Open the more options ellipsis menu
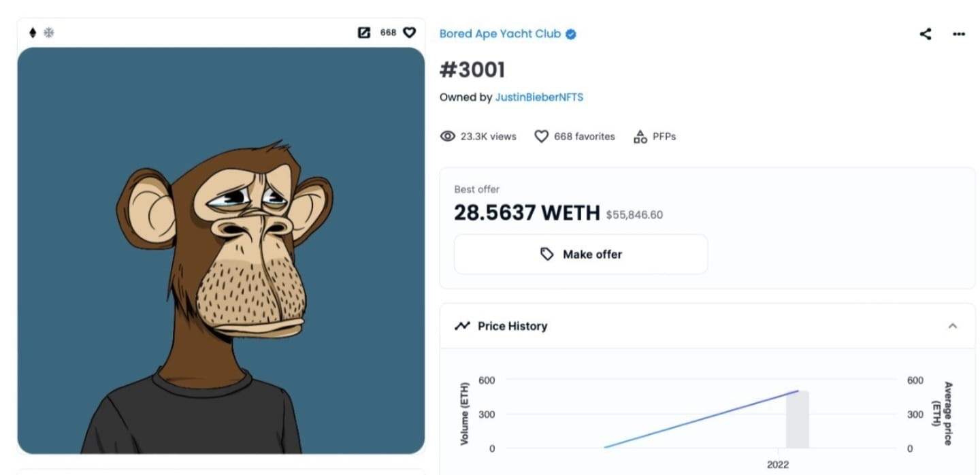Screen dimensions: 980x475 pos(959,34)
